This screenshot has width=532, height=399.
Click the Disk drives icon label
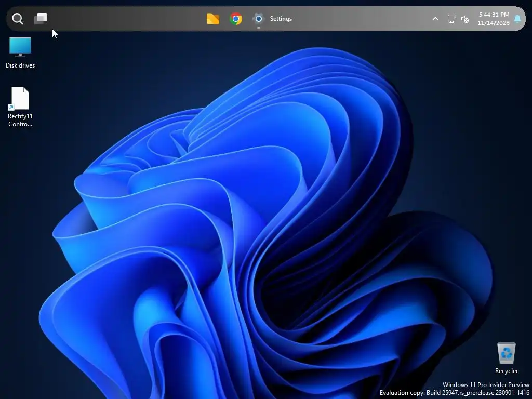(x=20, y=65)
